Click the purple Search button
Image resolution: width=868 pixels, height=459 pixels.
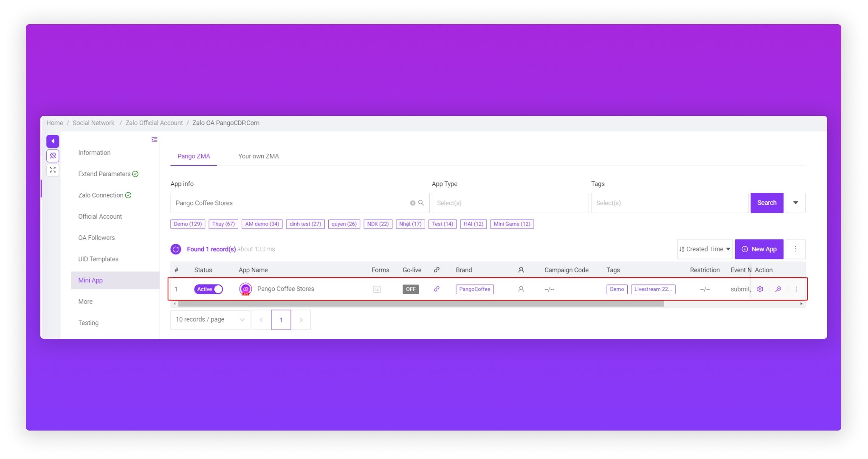pos(767,203)
